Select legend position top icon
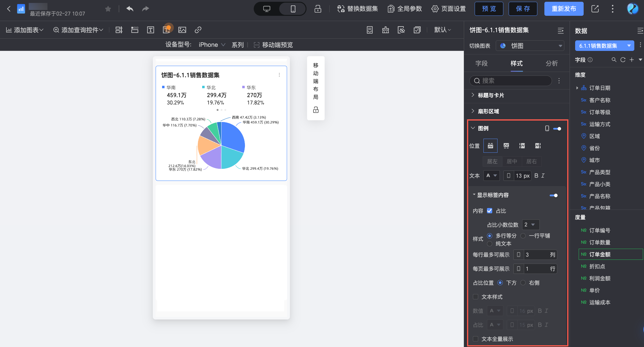The width and height of the screenshot is (644, 347). 490,146
